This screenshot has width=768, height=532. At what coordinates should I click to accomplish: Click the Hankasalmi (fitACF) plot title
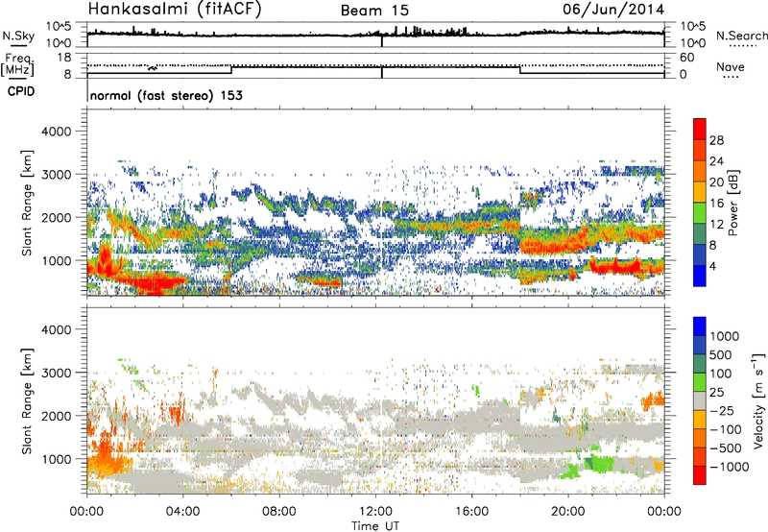pyautogui.click(x=175, y=10)
